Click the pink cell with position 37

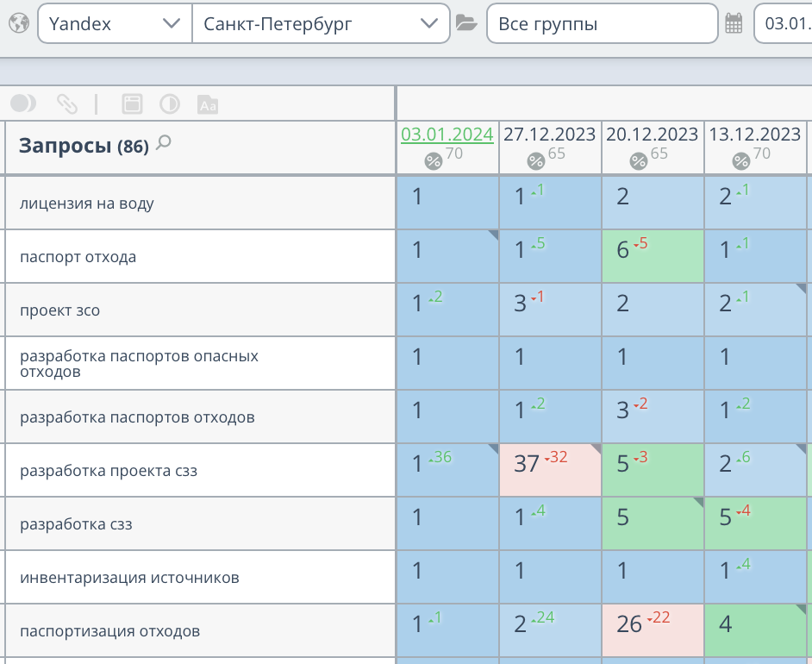(x=549, y=470)
